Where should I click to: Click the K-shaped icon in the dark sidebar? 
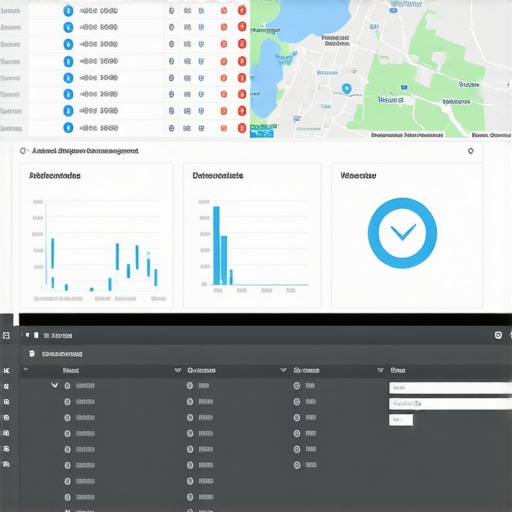(x=6, y=370)
